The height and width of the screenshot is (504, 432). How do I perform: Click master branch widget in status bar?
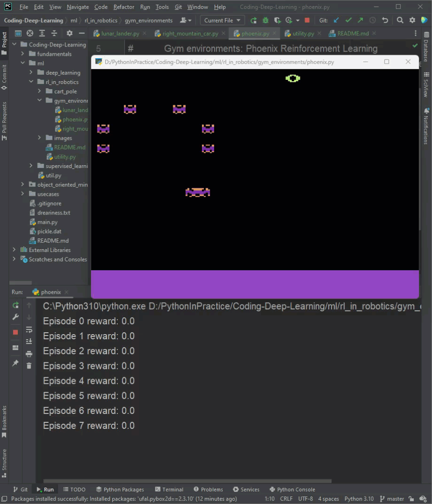click(392, 499)
